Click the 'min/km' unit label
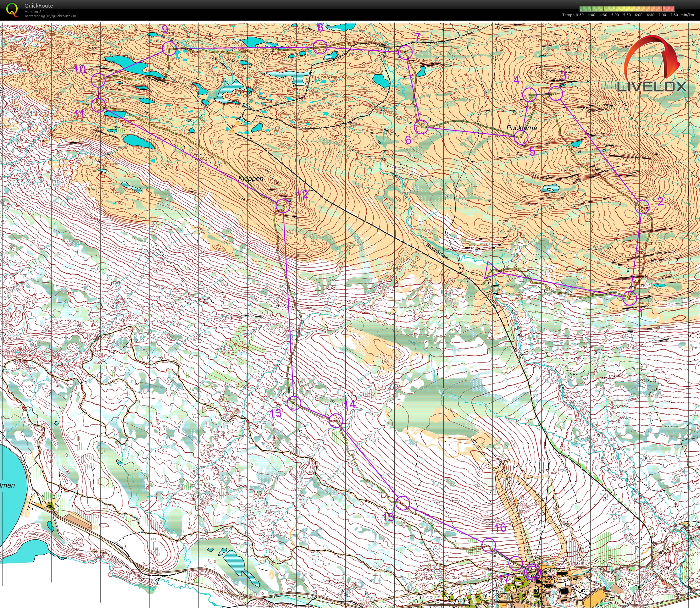The image size is (700, 608). [687, 15]
